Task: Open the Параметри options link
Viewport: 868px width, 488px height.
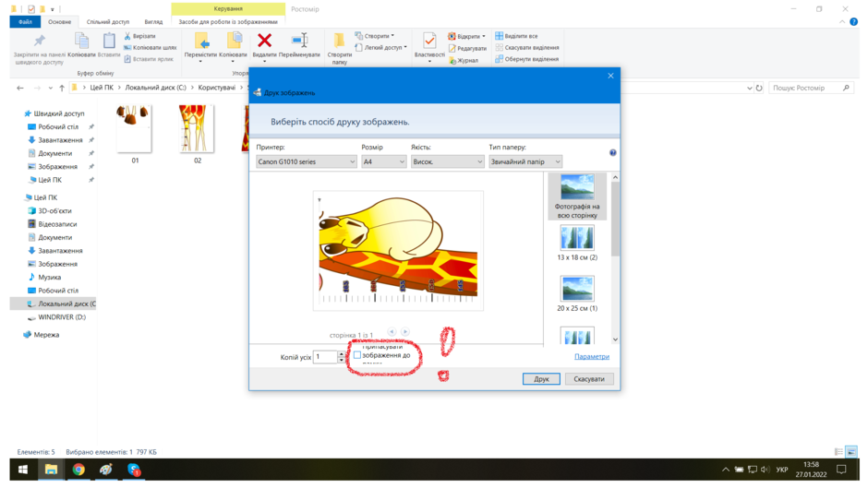Action: (592, 356)
